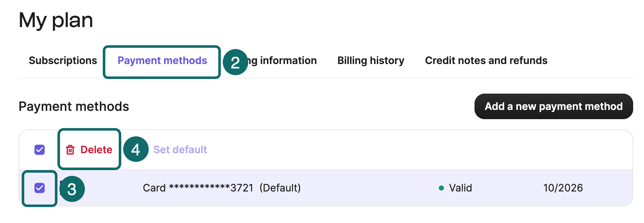Click the trash icon beside Delete
Screen dimensions: 644x223
click(x=71, y=149)
